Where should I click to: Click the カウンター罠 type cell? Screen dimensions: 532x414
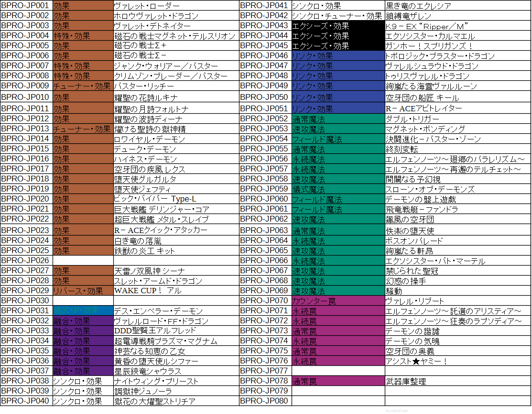(337, 301)
